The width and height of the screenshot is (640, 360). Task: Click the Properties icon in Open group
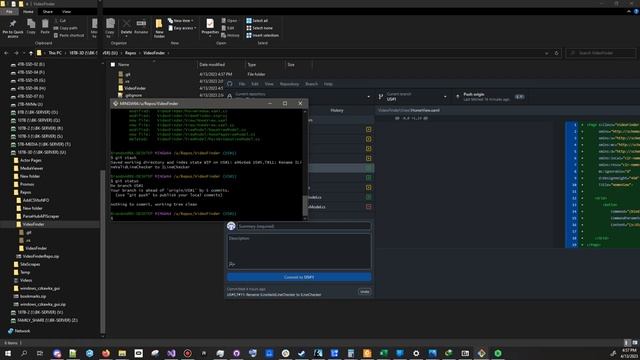(x=210, y=27)
